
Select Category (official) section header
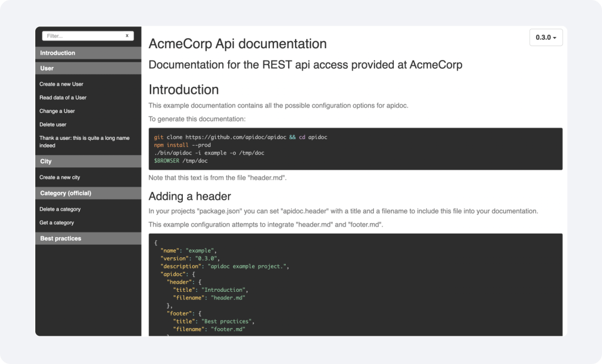(88, 193)
